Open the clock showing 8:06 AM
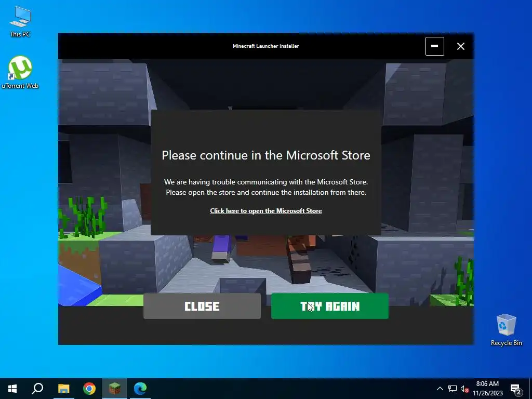Viewport: 532px width, 399px height. (487, 389)
